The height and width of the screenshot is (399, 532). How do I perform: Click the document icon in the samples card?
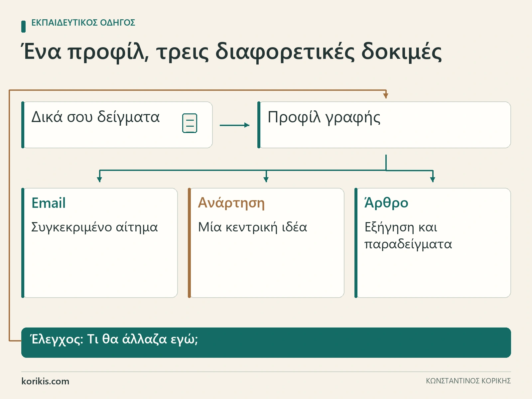[190, 123]
